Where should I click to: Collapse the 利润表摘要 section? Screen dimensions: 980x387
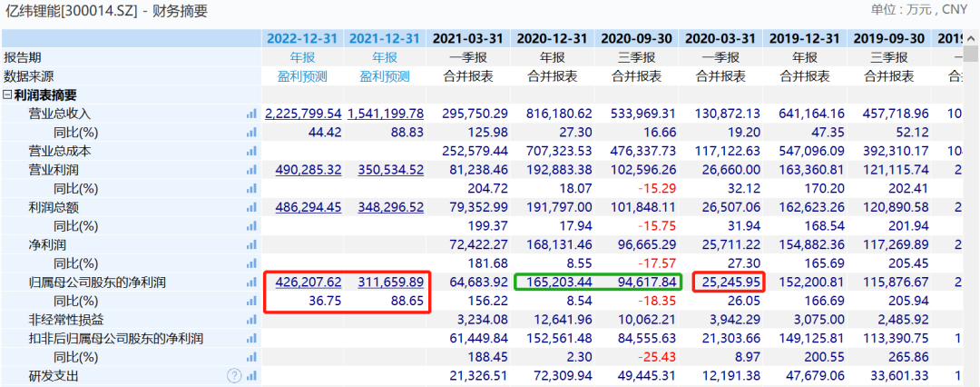pos(7,95)
